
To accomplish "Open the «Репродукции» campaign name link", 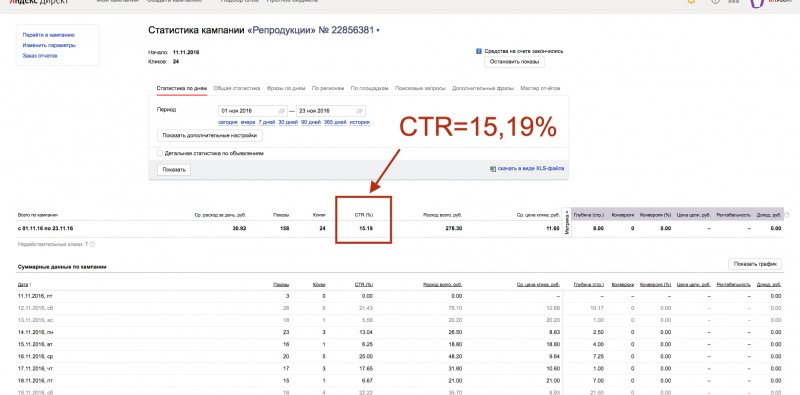I will (282, 31).
